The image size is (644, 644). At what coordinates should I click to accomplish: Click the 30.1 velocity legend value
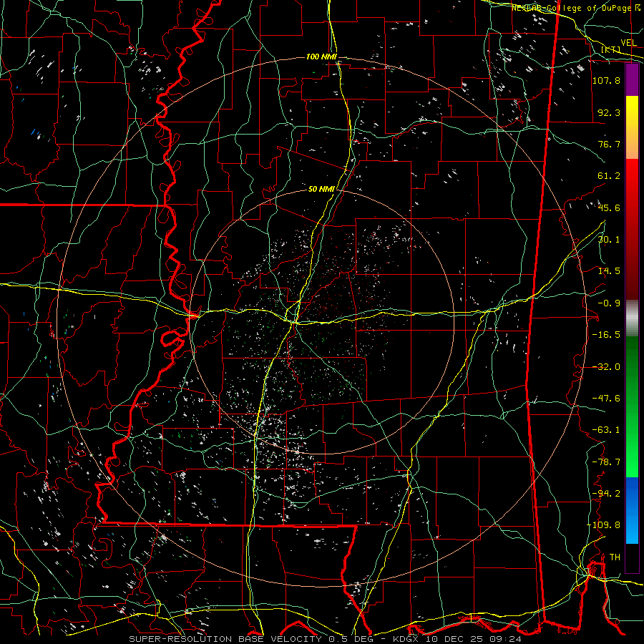[609, 240]
